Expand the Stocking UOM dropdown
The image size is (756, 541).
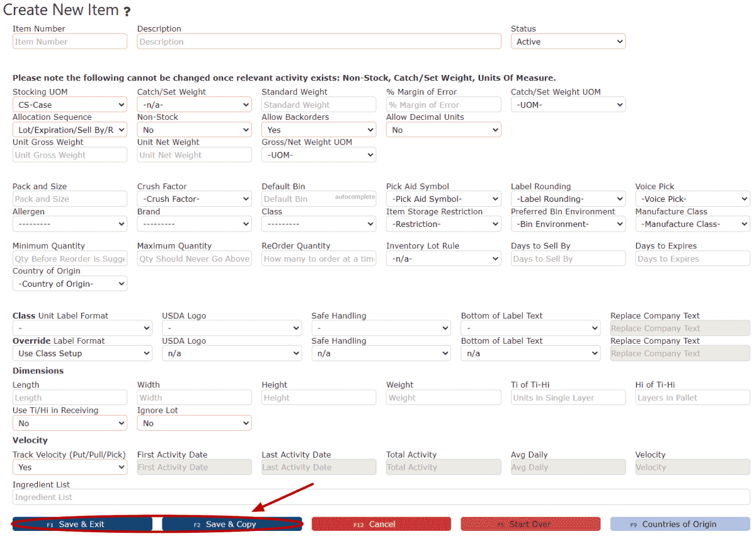click(69, 105)
